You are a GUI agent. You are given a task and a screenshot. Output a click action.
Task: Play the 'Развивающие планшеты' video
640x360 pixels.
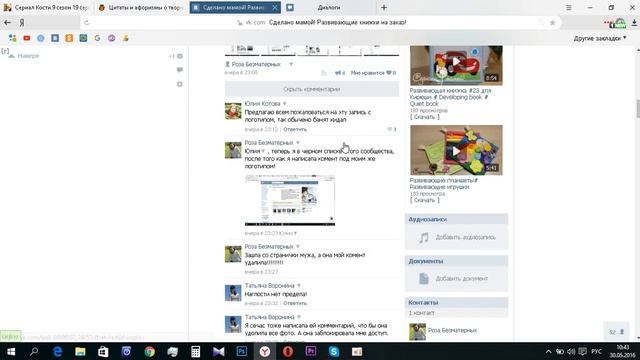point(456,151)
